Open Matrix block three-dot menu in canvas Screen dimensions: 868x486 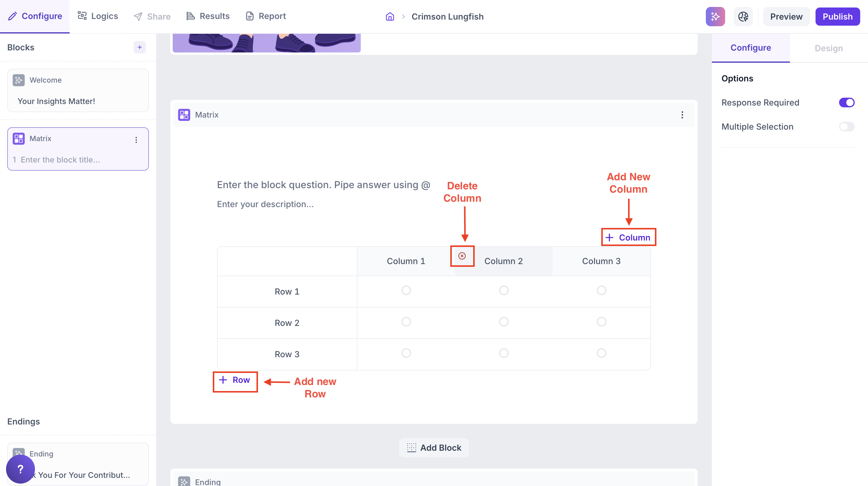[x=682, y=115]
